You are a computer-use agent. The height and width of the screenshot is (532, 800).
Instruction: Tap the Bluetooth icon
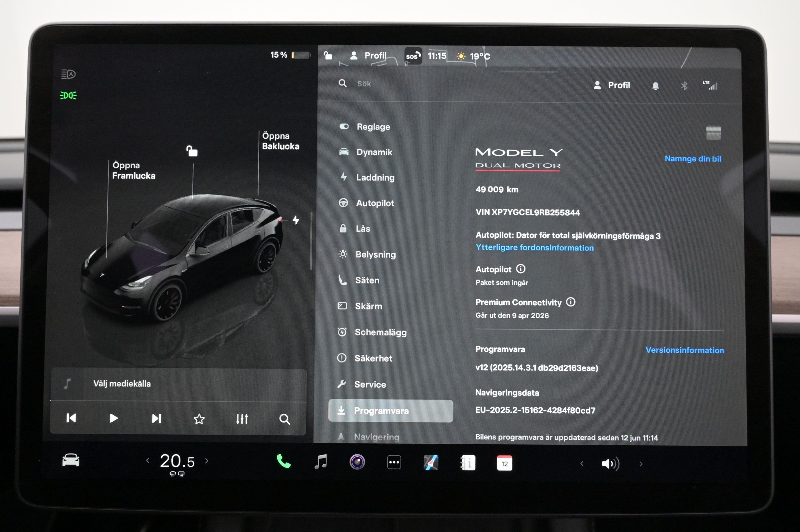pyautogui.click(x=684, y=86)
